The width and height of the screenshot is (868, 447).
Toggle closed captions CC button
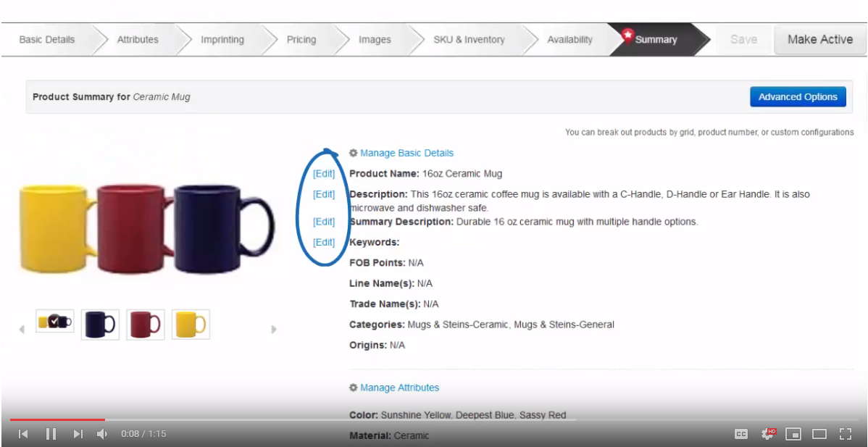pyautogui.click(x=741, y=434)
